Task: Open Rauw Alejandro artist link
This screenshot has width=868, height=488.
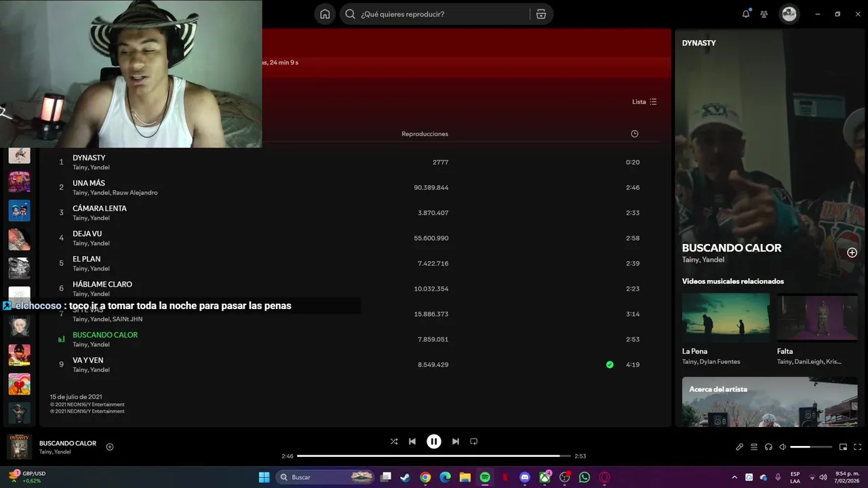Action: [x=135, y=192]
